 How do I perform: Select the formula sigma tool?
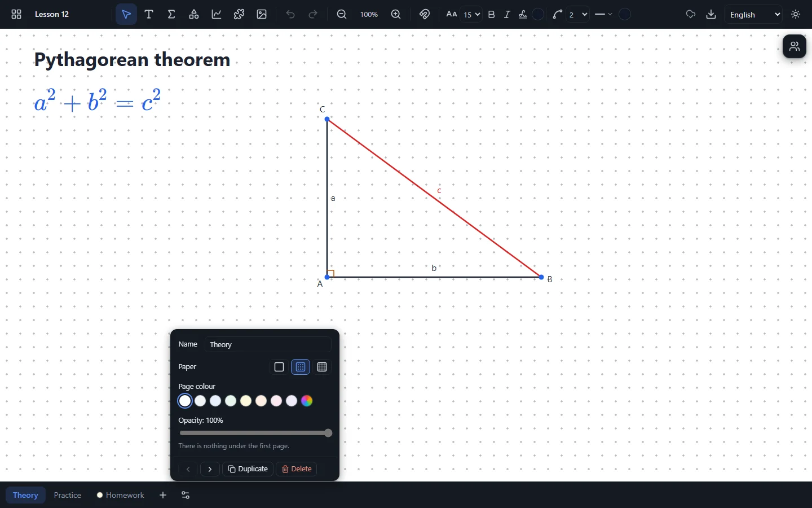click(x=171, y=15)
